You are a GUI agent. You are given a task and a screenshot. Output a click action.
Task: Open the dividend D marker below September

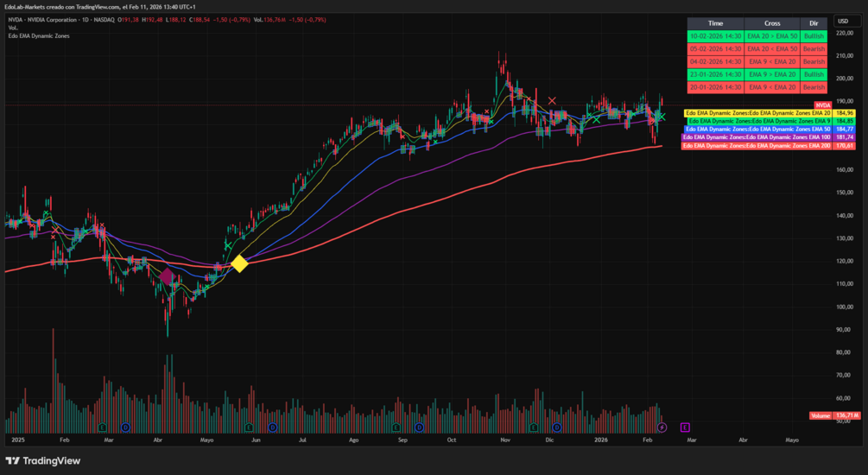[419, 427]
